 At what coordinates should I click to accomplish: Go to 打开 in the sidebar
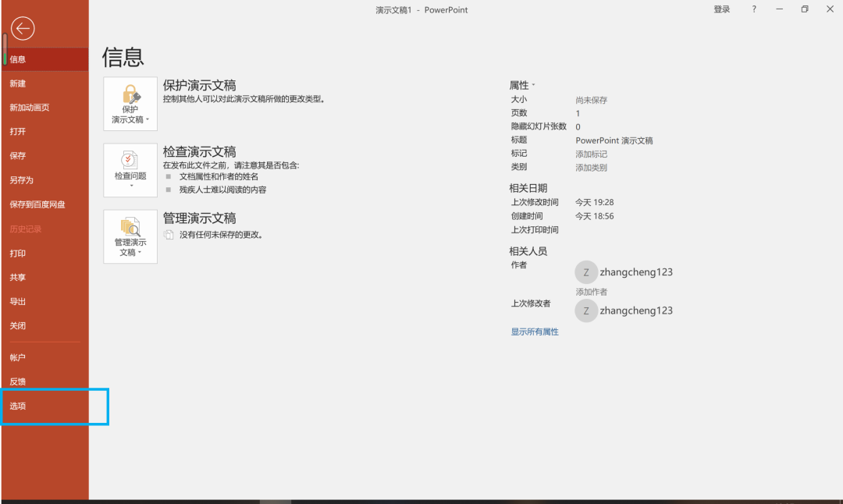tap(45, 132)
